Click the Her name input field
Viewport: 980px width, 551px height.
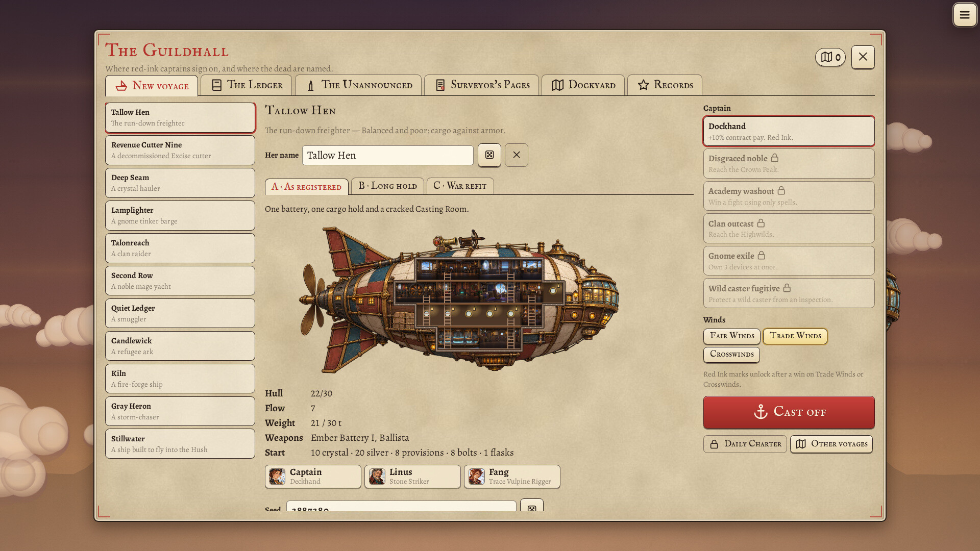pos(387,155)
